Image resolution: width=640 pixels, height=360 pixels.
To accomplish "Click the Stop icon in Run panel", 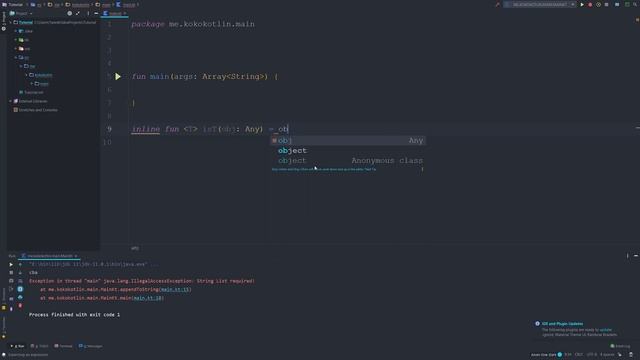I will pyautogui.click(x=11, y=273).
